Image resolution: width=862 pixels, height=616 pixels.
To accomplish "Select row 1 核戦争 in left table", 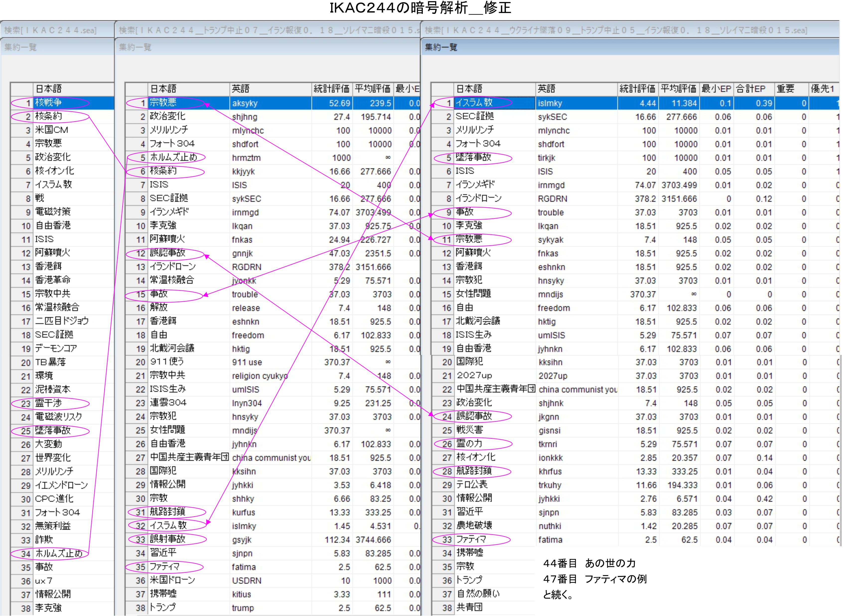I will point(48,103).
